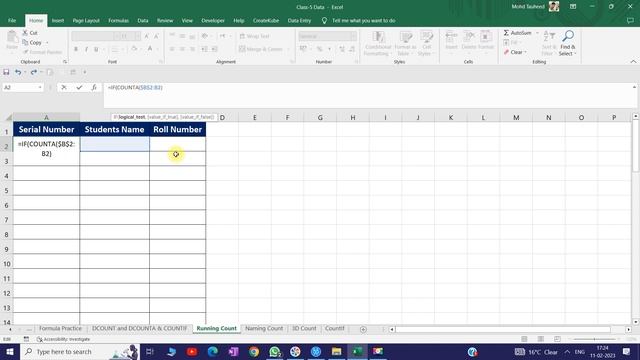Select column E header

[x=255, y=118]
